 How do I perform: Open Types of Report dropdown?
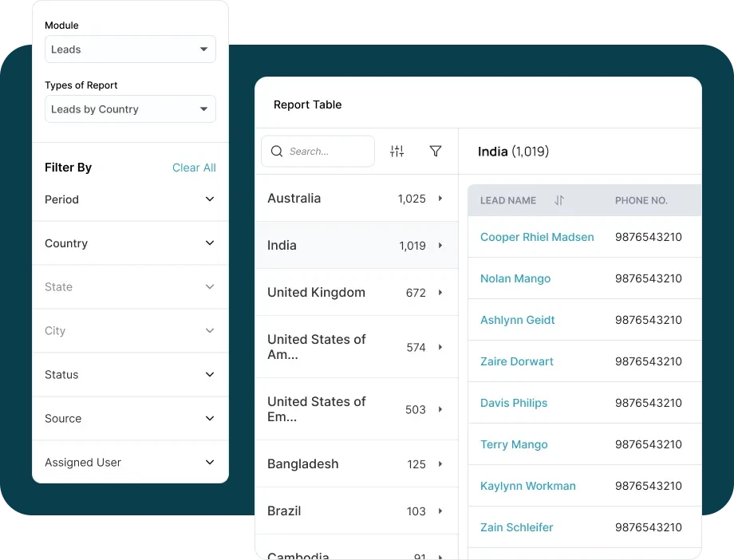click(x=130, y=109)
